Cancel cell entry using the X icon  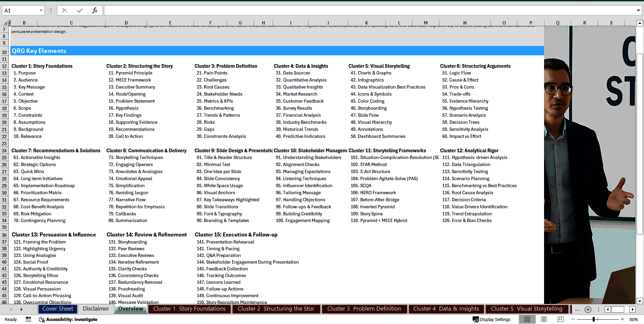coord(64,10)
